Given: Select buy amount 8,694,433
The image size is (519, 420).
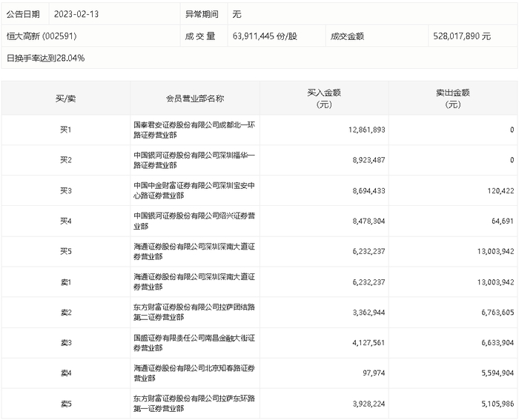Looking at the screenshot, I should pos(368,191).
